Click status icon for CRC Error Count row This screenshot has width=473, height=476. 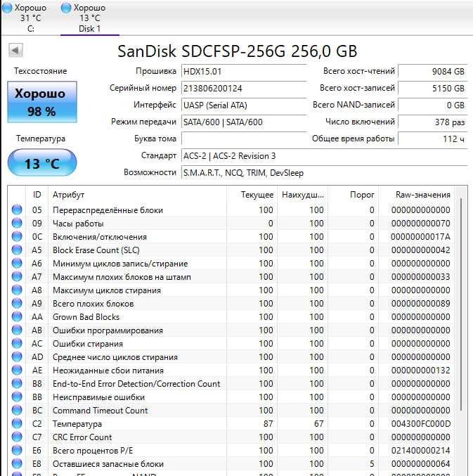[x=17, y=437]
